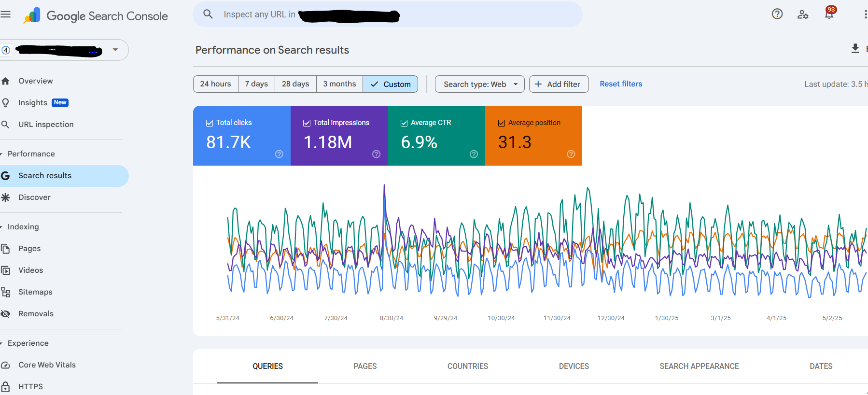Click the Add filter button
The image size is (868, 395).
tap(559, 84)
